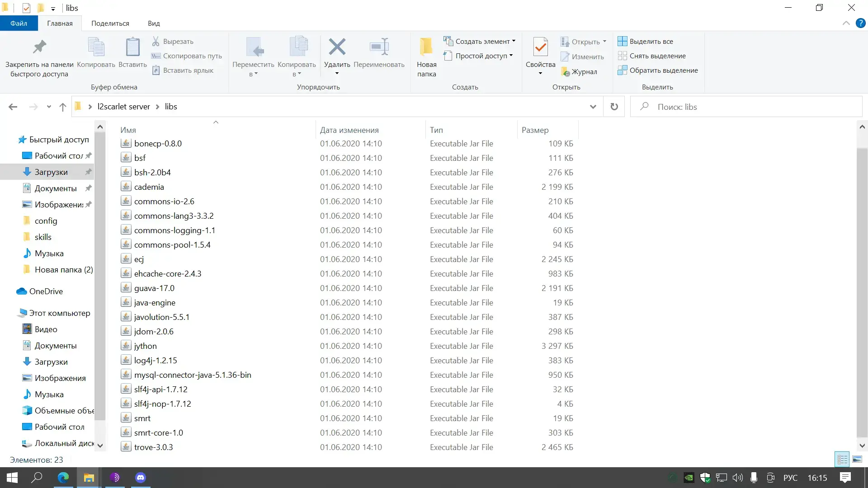Image resolution: width=868 pixels, height=488 pixels.
Task: Select all items with Выделить все
Action: [645, 41]
